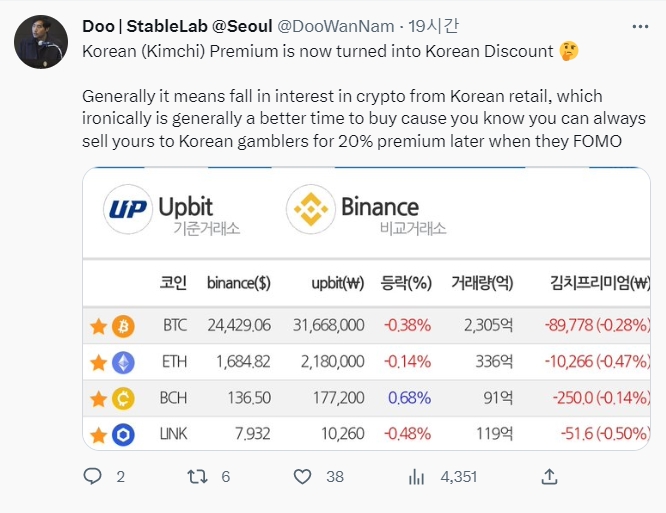The image size is (666, 513).
Task: Open the Binance comparison exchange selector
Action: [x=366, y=213]
